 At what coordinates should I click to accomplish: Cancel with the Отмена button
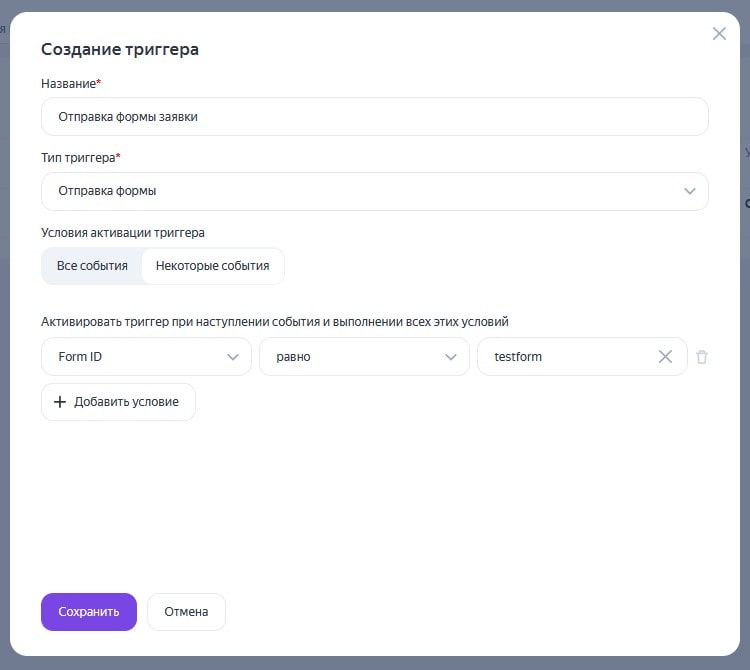tap(186, 612)
